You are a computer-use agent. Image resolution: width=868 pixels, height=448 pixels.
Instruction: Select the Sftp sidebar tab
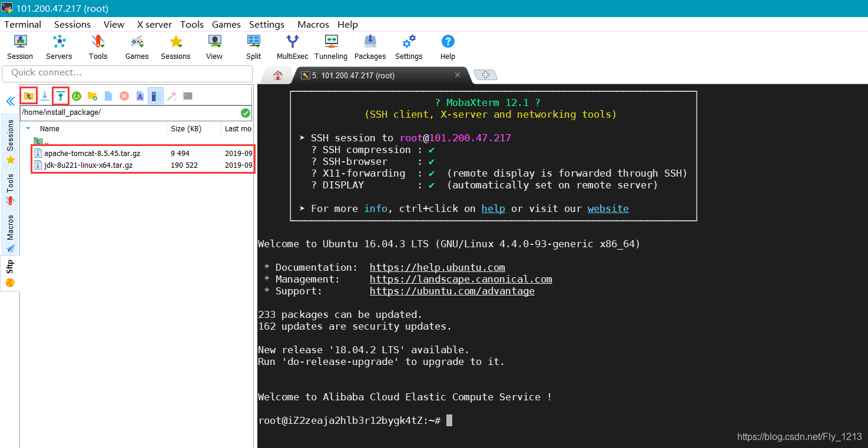pyautogui.click(x=10, y=274)
